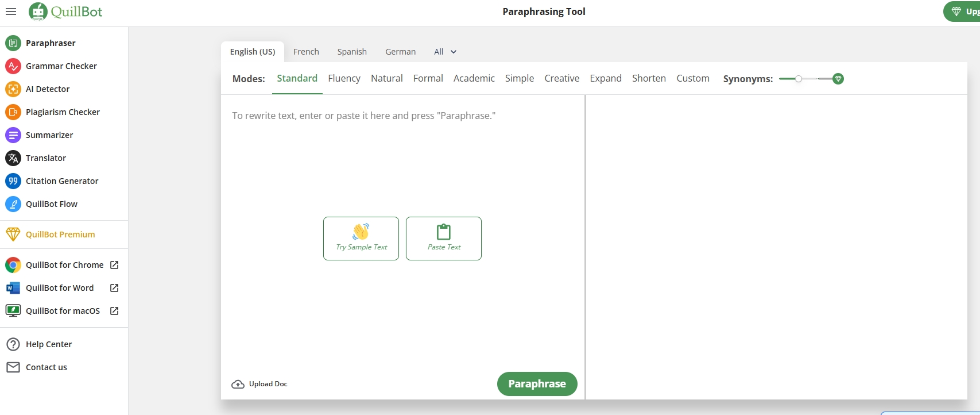Click the Plagiarism Checker sidebar icon
The height and width of the screenshot is (415, 980).
pyautogui.click(x=13, y=112)
